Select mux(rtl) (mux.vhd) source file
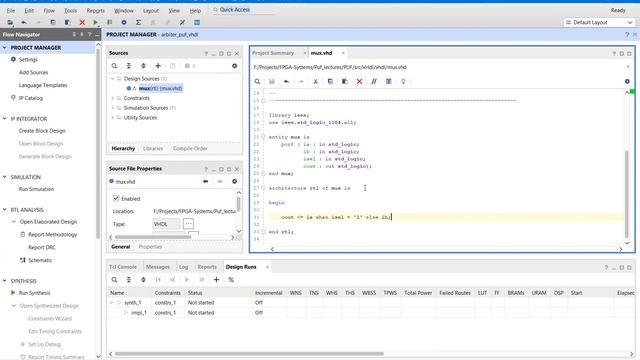The width and height of the screenshot is (640, 360). [x=160, y=88]
